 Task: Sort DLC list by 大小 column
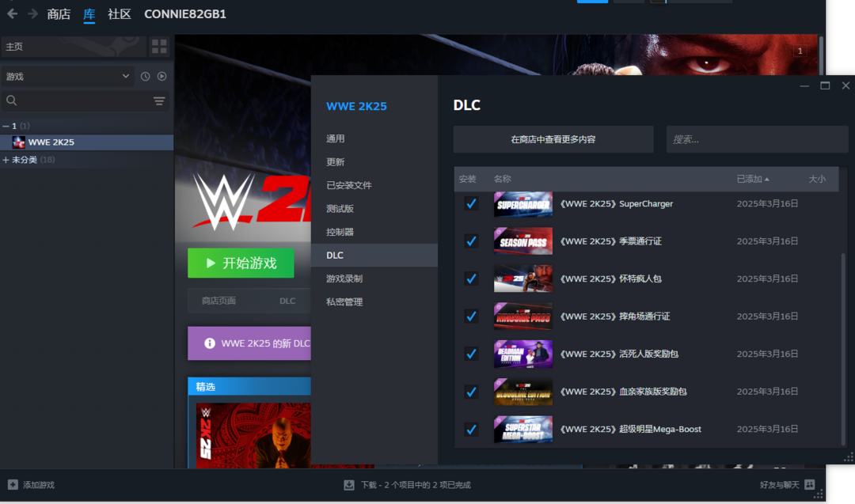tap(817, 179)
